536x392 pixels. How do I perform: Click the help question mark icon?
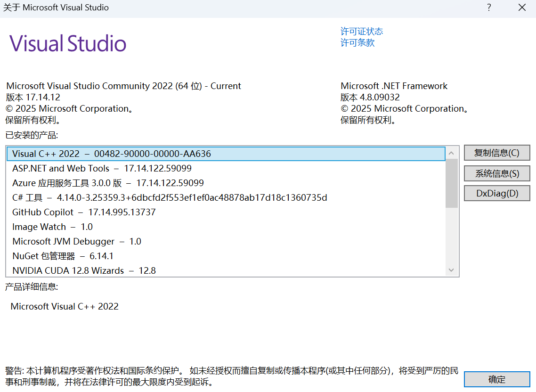coord(489,8)
